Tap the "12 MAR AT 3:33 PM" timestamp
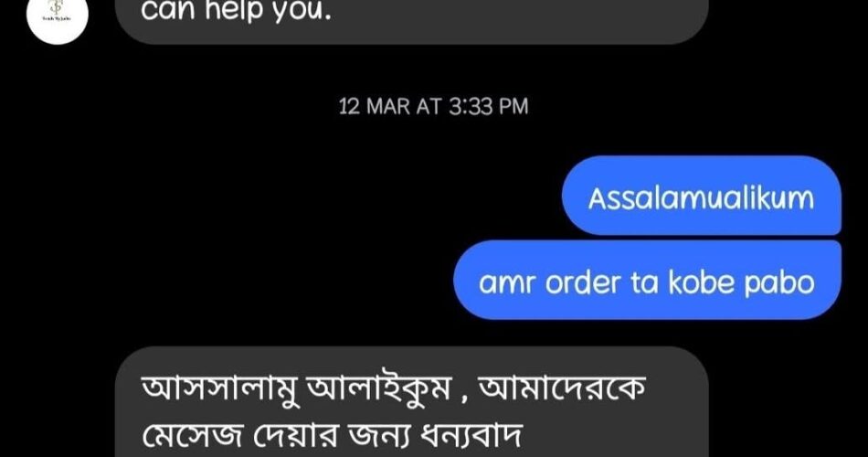Viewport: 868px width, 457px height. pos(433,106)
